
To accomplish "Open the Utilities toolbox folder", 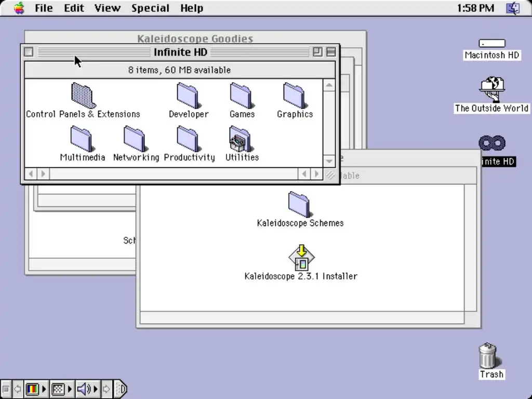I will (242, 138).
